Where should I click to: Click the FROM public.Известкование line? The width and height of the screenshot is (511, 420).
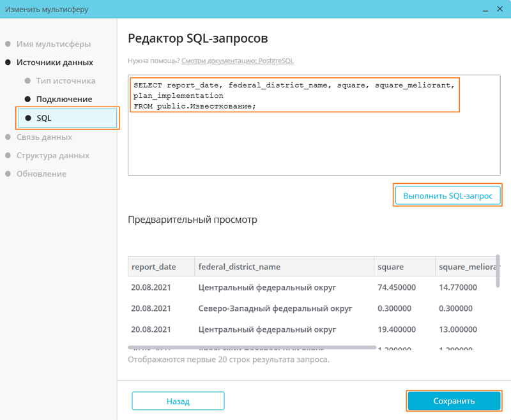195,106
